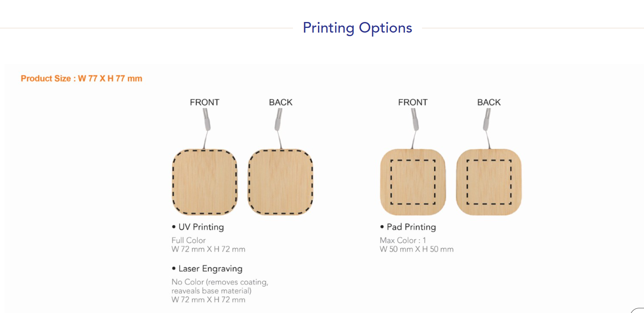
Task: Click the FRONT label above the pad printing coaster
Action: pos(413,103)
